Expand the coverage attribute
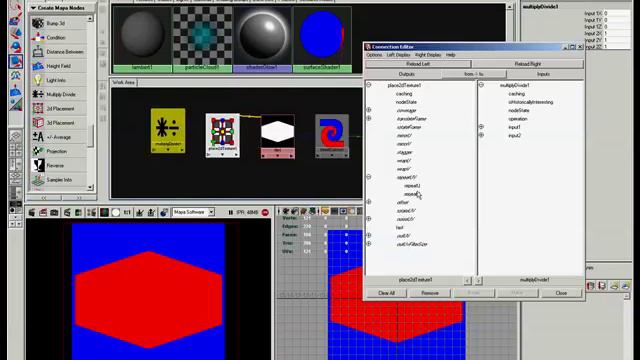Image resolution: width=640 pixels, height=360 pixels. point(369,110)
